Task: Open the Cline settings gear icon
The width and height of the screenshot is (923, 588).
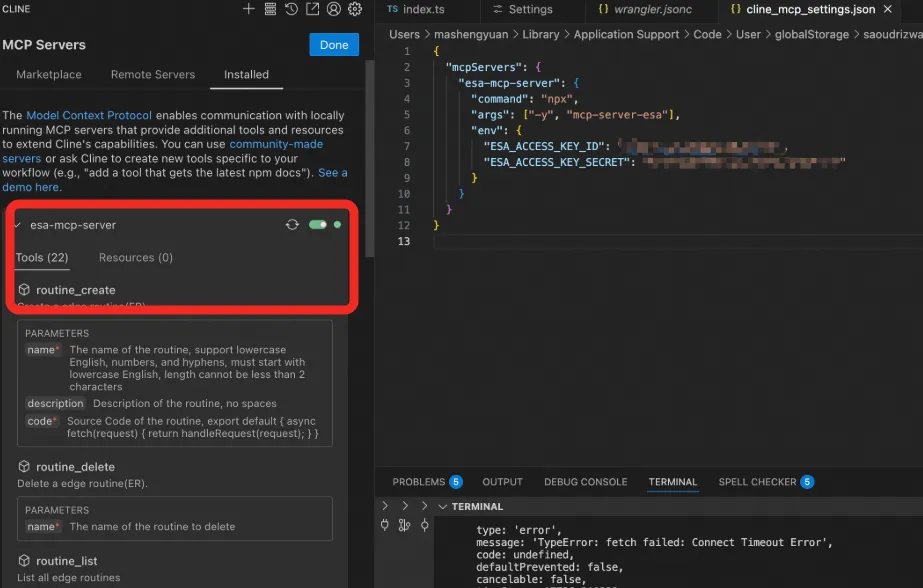Action: click(x=355, y=9)
